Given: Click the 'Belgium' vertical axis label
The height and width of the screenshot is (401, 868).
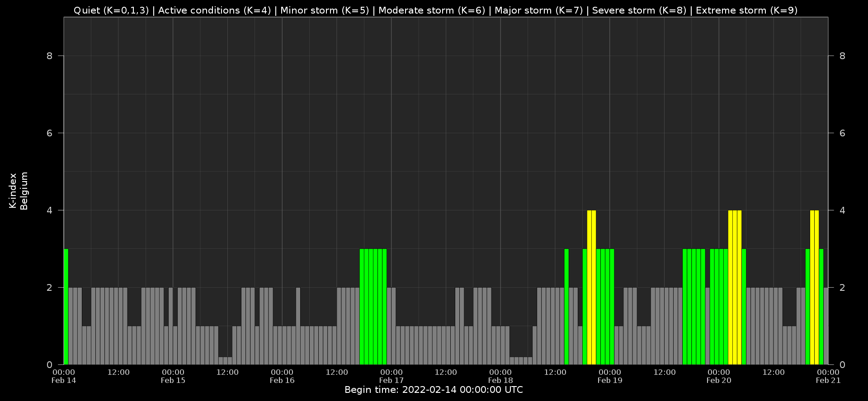Looking at the screenshot, I should pos(24,191).
